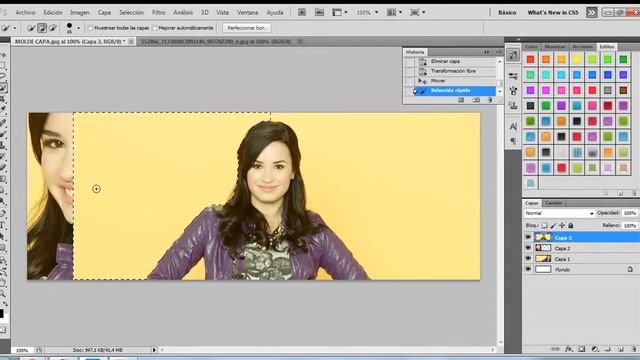
Task: Close the MOLDE CAPA.jpg document tab
Action: coord(131,42)
